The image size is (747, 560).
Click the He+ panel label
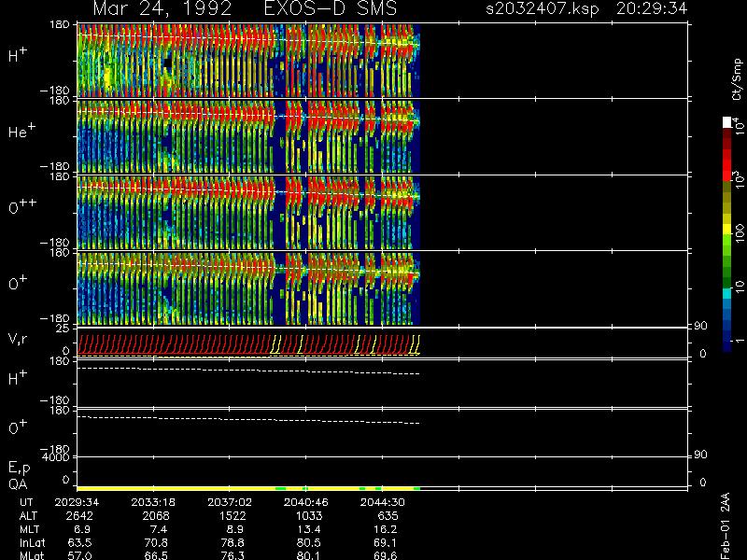click(21, 131)
